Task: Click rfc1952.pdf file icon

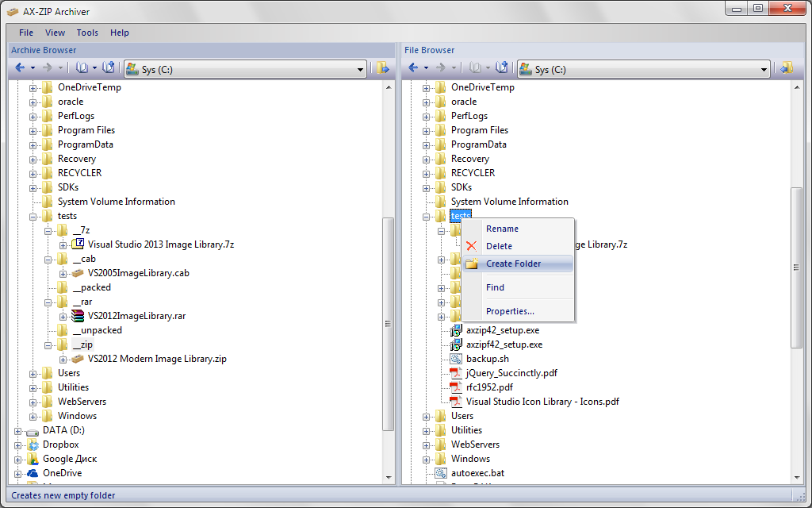Action: 456,387
